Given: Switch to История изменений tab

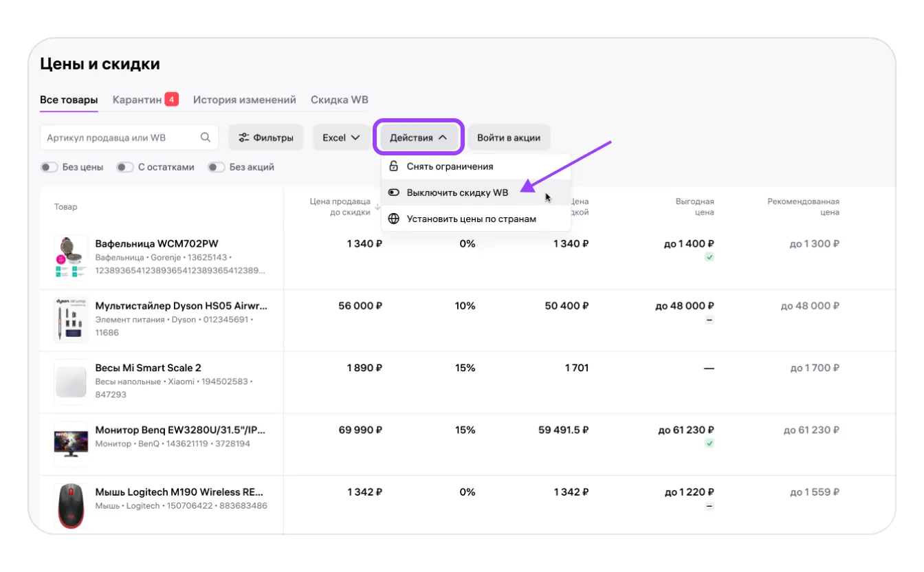Looking at the screenshot, I should tap(244, 100).
